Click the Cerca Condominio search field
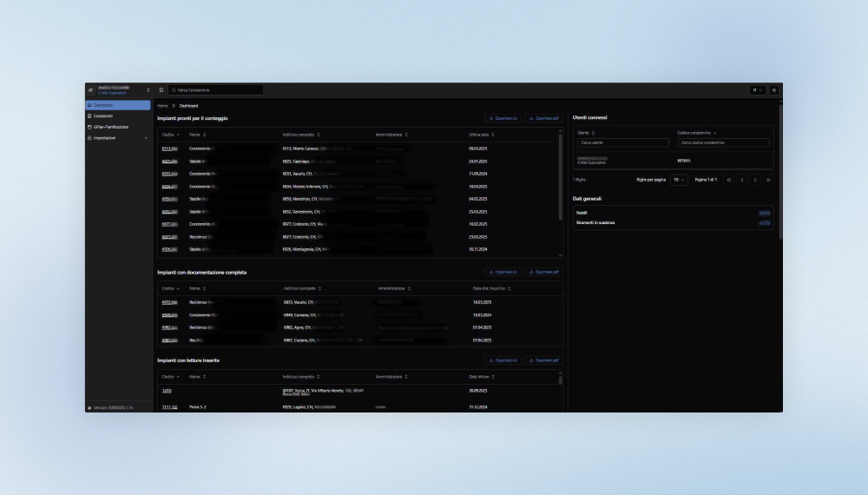This screenshot has width=868, height=495. pos(216,89)
